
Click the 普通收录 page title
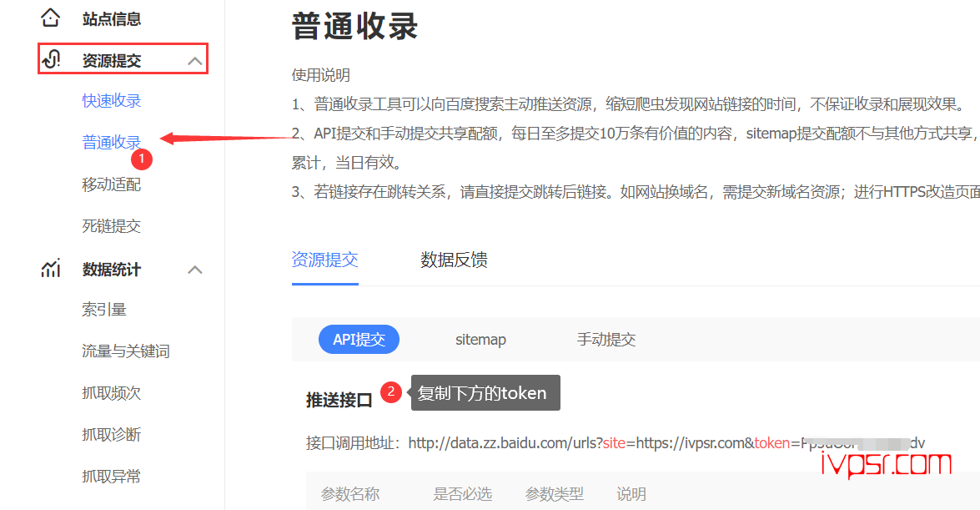coord(354,26)
